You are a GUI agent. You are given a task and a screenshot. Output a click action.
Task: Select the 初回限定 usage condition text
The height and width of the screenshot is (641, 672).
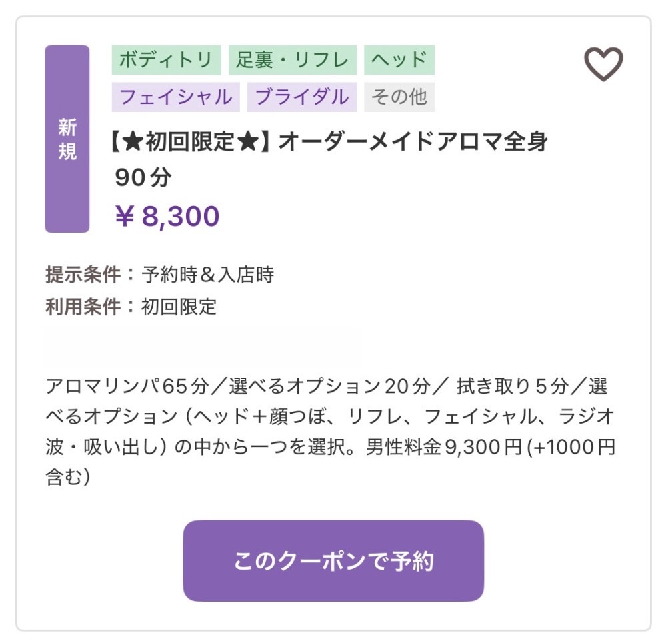click(x=179, y=307)
